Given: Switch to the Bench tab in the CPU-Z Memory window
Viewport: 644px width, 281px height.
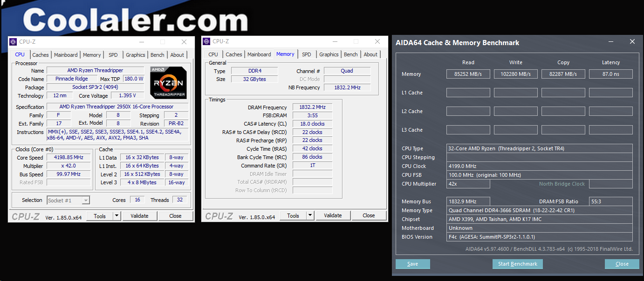Looking at the screenshot, I should (351, 54).
